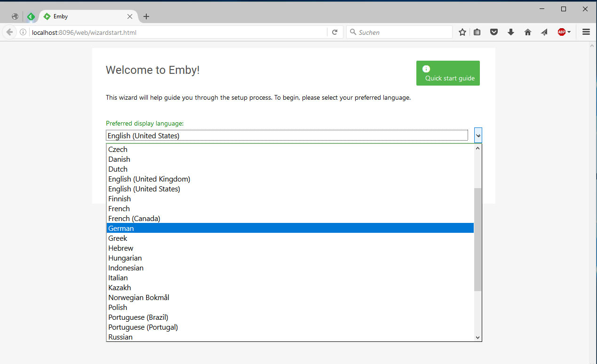The height and width of the screenshot is (364, 597).
Task: Click the localhost address bar URL
Action: tap(84, 32)
